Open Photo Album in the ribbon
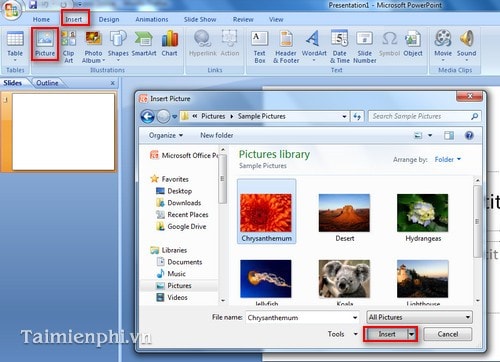 [93, 47]
